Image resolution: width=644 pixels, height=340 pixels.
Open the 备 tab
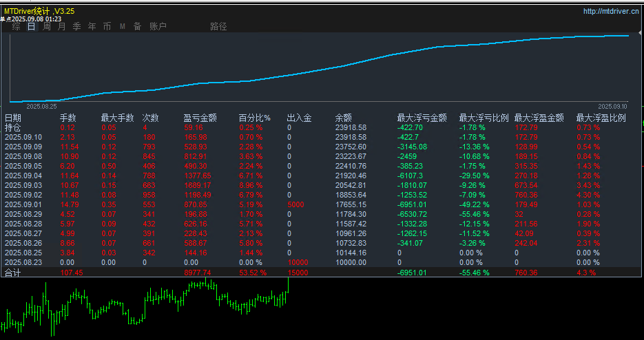click(x=138, y=27)
